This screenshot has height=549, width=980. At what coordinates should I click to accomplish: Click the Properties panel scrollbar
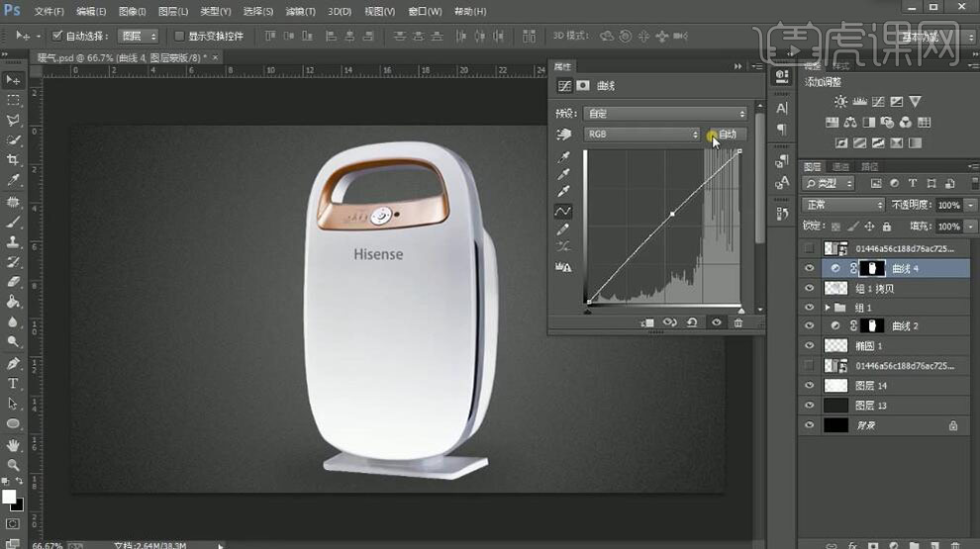tap(760, 178)
